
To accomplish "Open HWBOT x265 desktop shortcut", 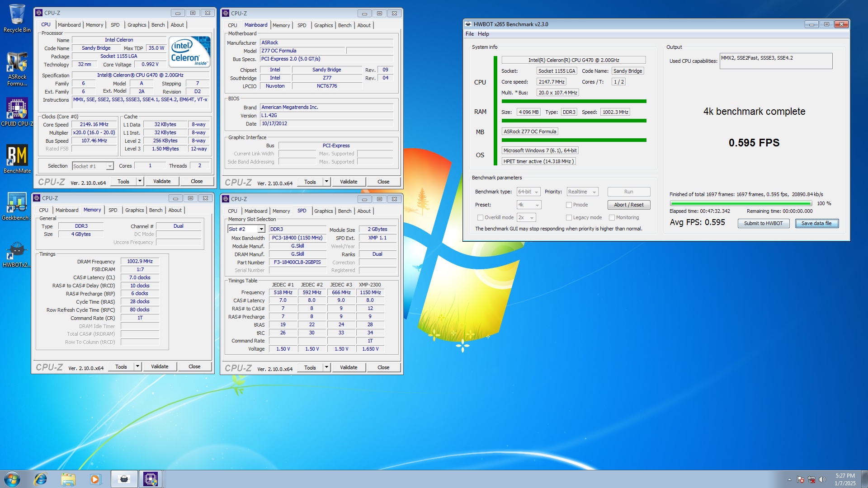I will pyautogui.click(x=17, y=254).
